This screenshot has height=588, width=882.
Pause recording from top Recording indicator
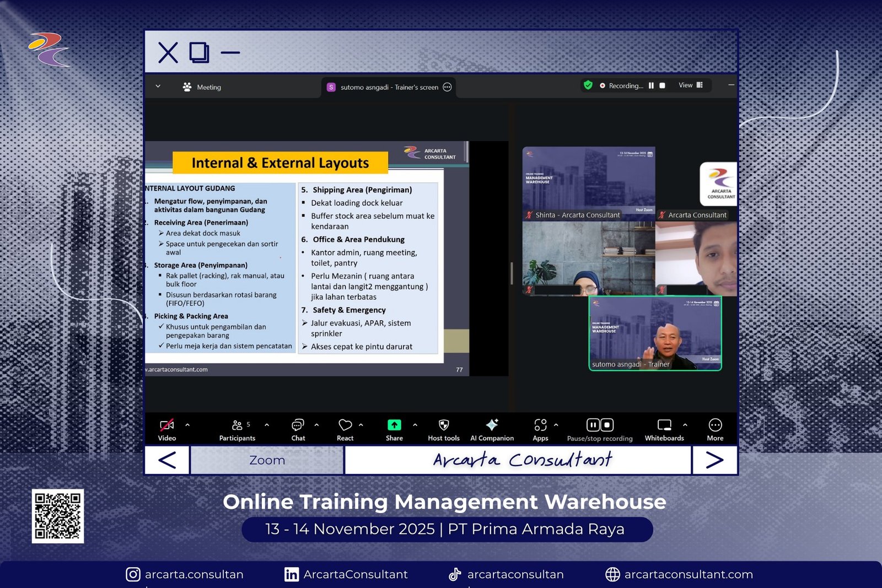pyautogui.click(x=651, y=85)
